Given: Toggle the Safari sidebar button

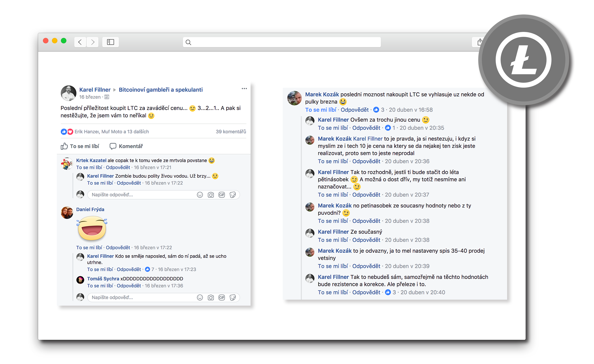Looking at the screenshot, I should pos(110,42).
